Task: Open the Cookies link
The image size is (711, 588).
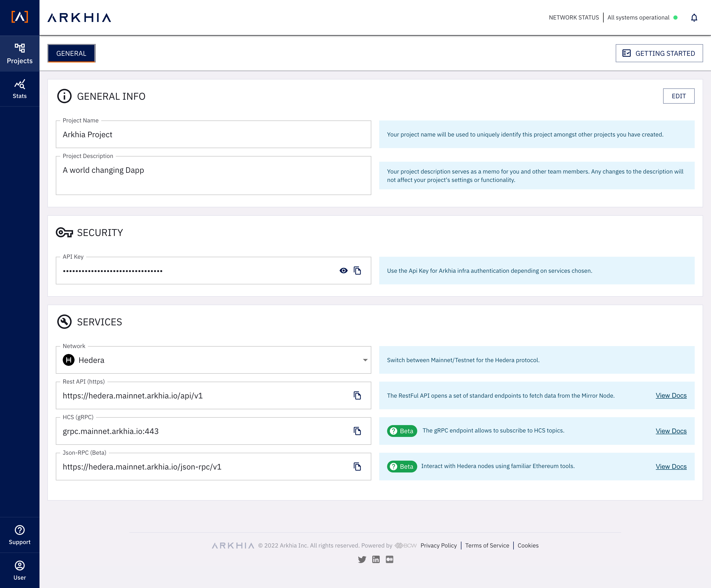Action: coord(528,545)
